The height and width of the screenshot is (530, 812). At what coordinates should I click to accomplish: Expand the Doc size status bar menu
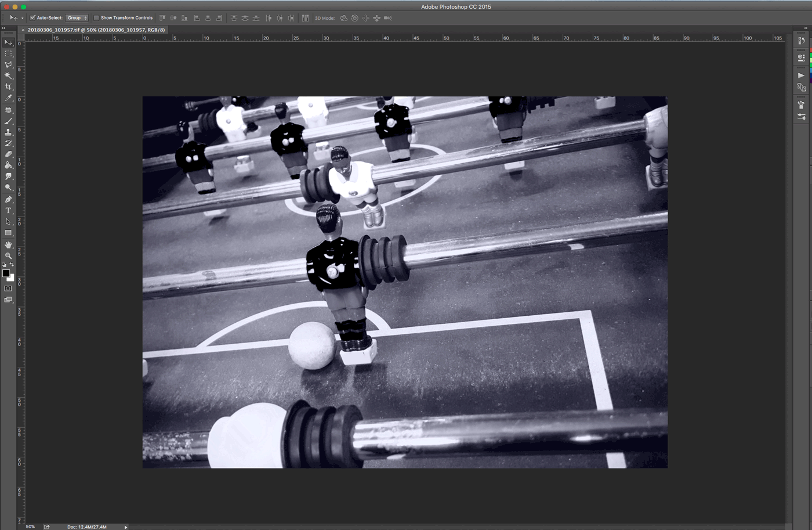(x=125, y=527)
